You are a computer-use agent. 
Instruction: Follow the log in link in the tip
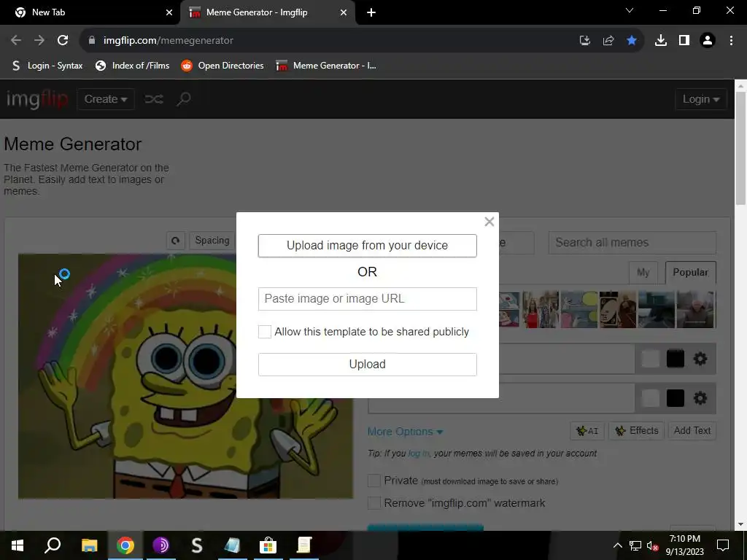tap(418, 454)
